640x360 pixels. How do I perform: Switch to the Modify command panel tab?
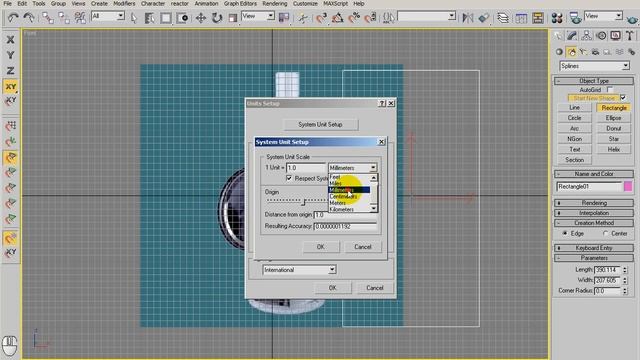pos(572,36)
